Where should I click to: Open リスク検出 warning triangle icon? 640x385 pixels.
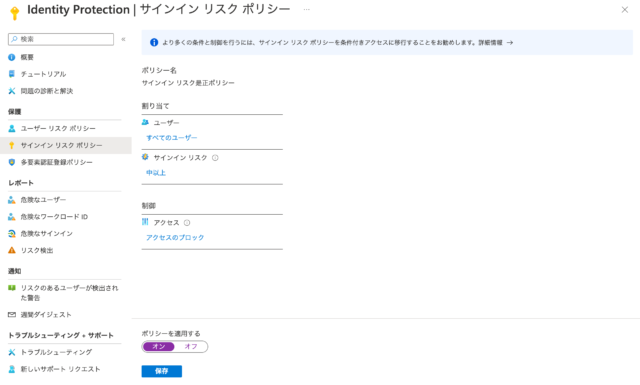click(11, 250)
